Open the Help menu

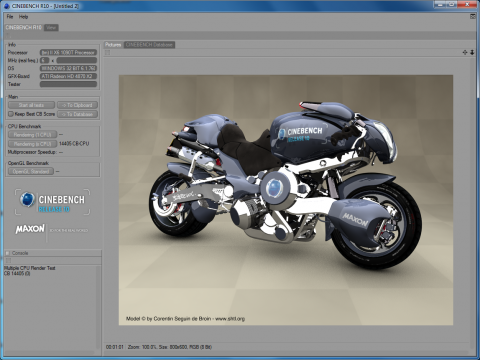[23, 16]
